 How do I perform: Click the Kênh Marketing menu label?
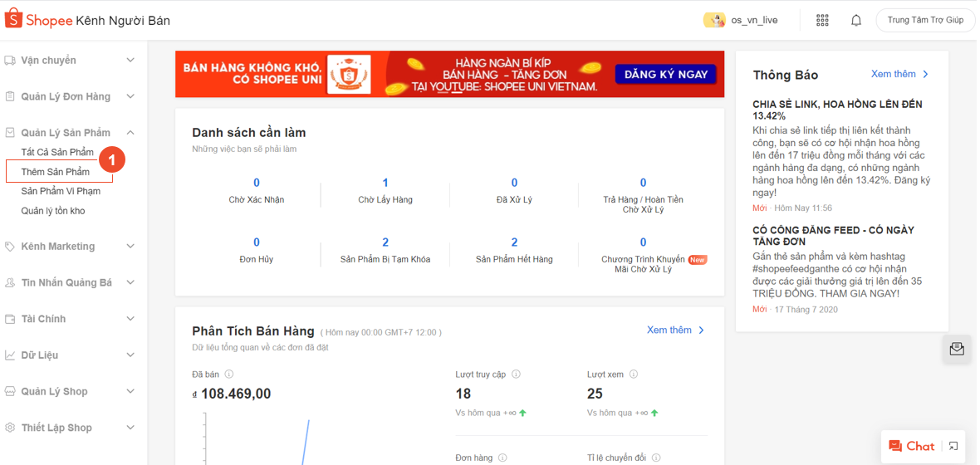point(58,247)
